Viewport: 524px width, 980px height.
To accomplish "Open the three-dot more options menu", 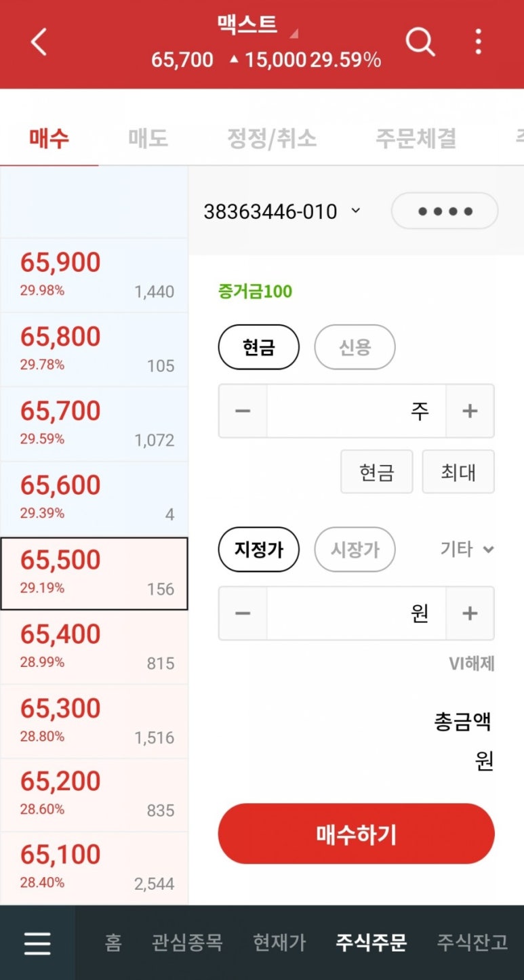I will [x=479, y=43].
